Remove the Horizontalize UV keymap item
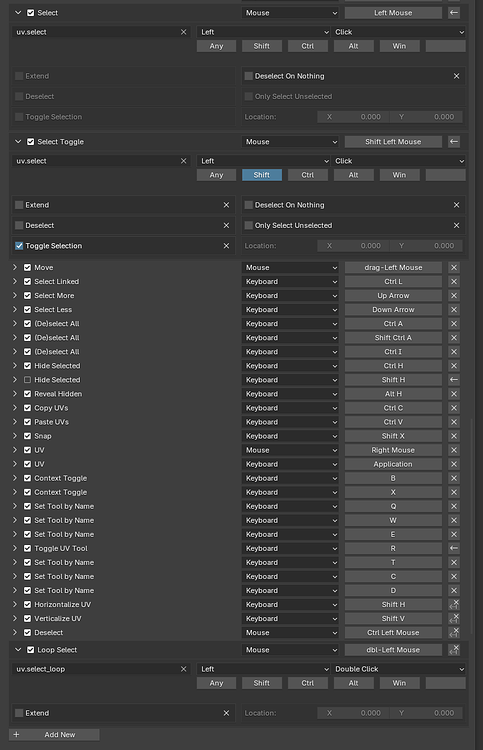Viewport: 483px width, 750px height. click(x=454, y=605)
